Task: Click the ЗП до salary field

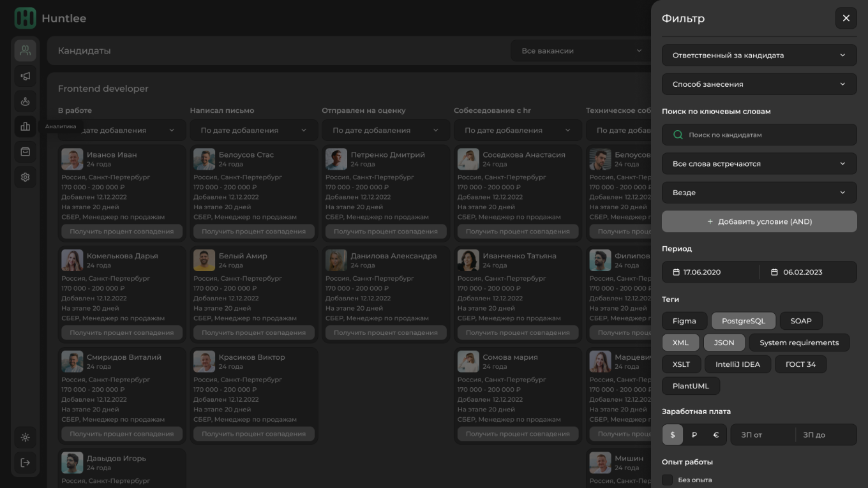Action: [826, 435]
